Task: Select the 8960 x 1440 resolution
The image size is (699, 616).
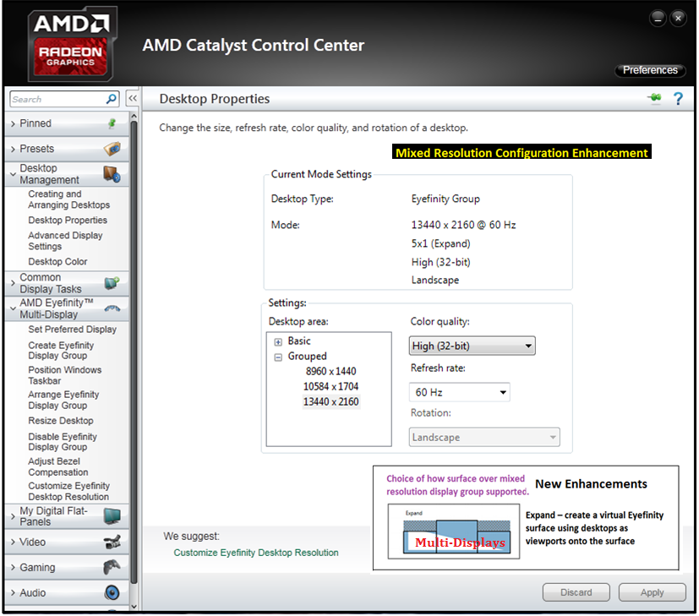Action: coord(330,371)
